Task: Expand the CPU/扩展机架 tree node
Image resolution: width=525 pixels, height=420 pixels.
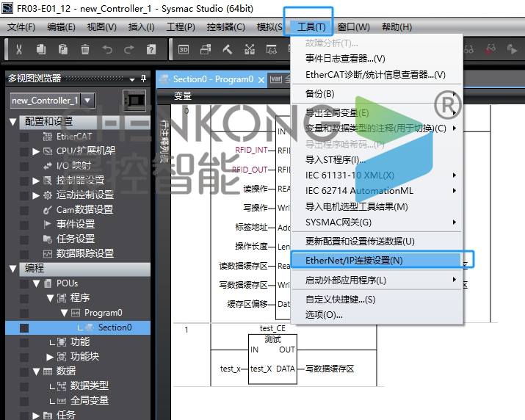Action: click(37, 151)
